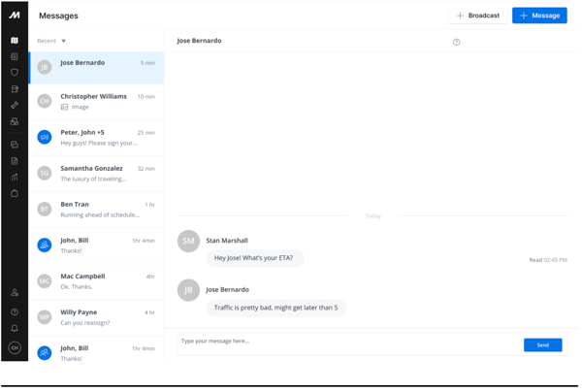Click the blue Message button

539,16
